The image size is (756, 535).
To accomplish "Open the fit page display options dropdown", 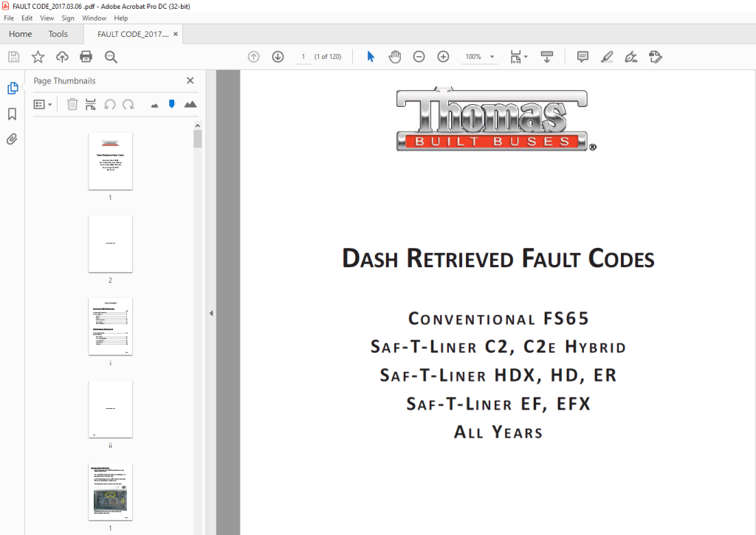I will (x=519, y=57).
